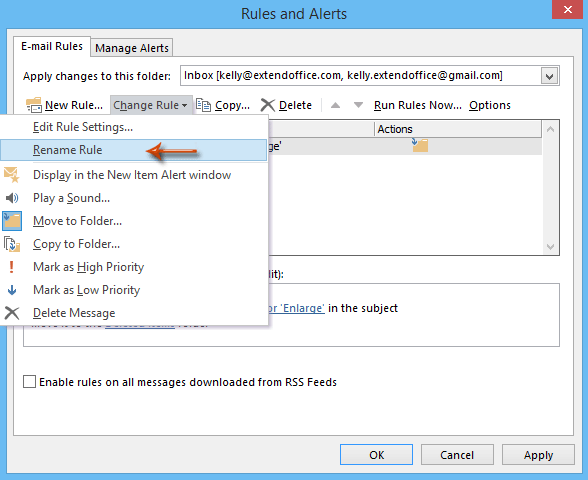Screen dimensions: 588x480
Task: Click the move rule down arrow
Action: coord(358,105)
